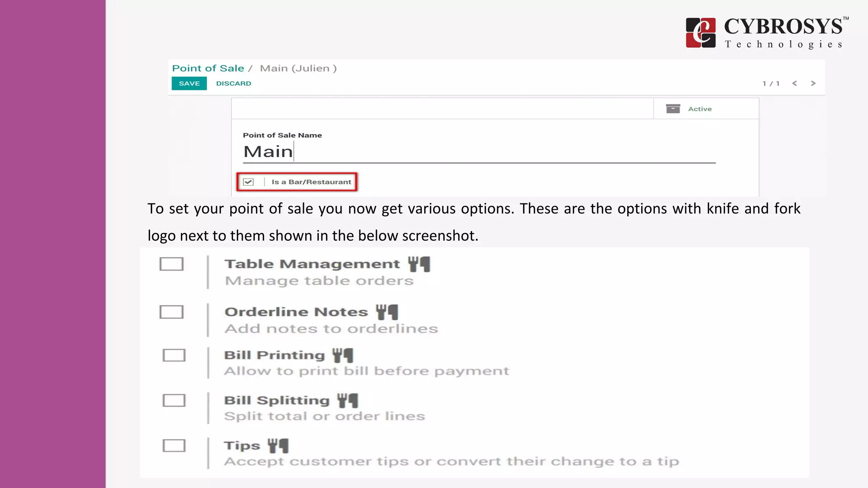Click the 'Is a Bar/Restaurant' label

point(312,182)
